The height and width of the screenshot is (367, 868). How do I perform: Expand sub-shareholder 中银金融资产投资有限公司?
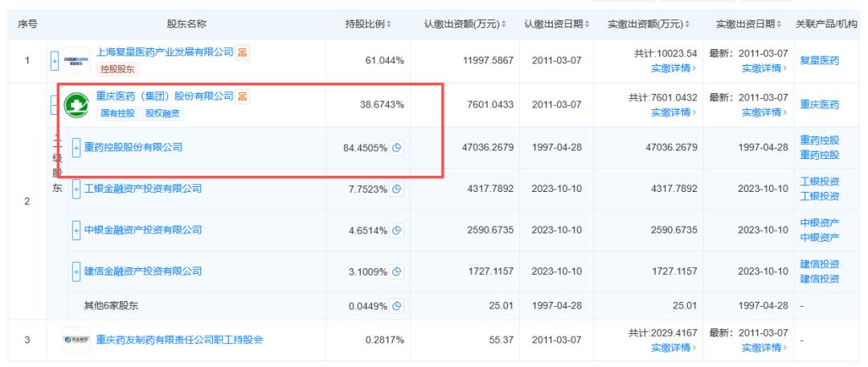[x=76, y=230]
